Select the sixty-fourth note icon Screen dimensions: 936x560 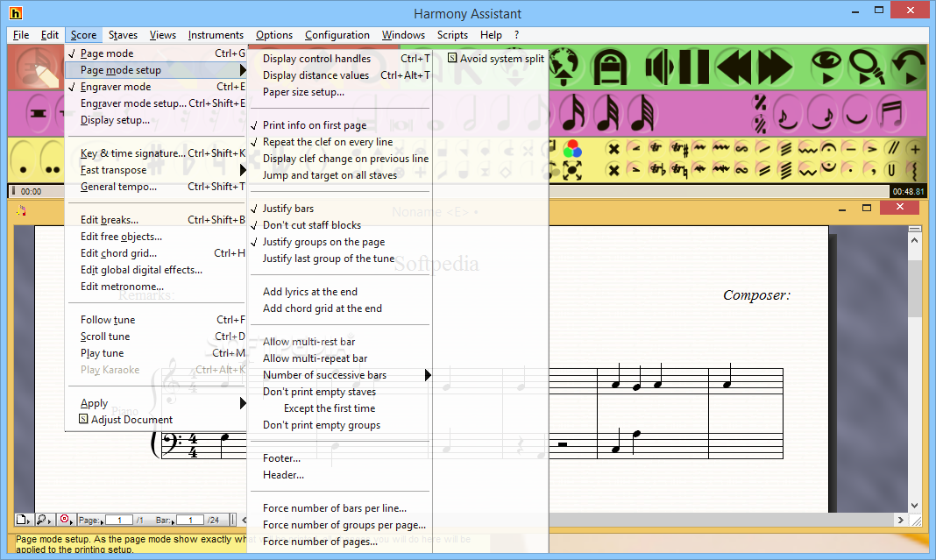643,112
